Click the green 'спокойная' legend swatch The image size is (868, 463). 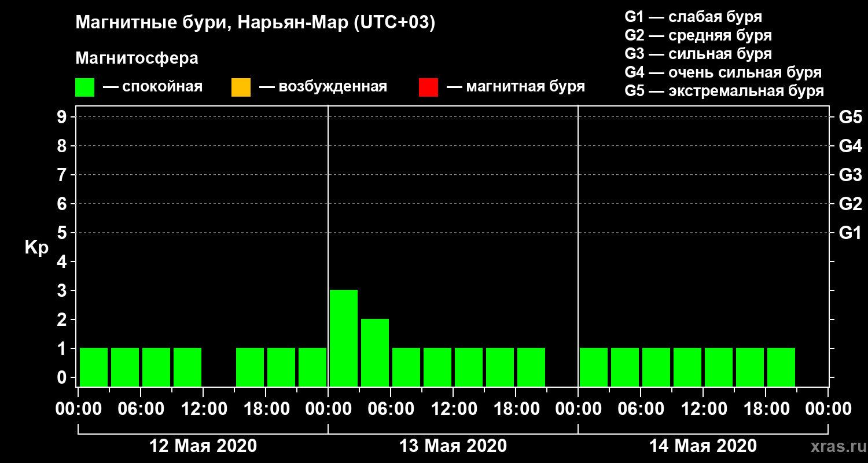point(84,87)
